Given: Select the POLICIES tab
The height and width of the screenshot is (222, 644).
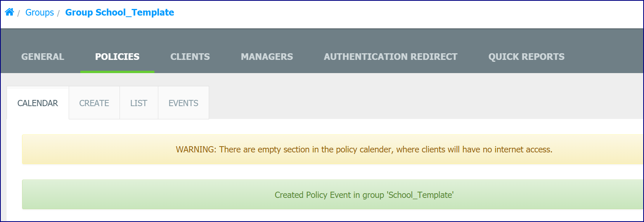Looking at the screenshot, I should (117, 57).
